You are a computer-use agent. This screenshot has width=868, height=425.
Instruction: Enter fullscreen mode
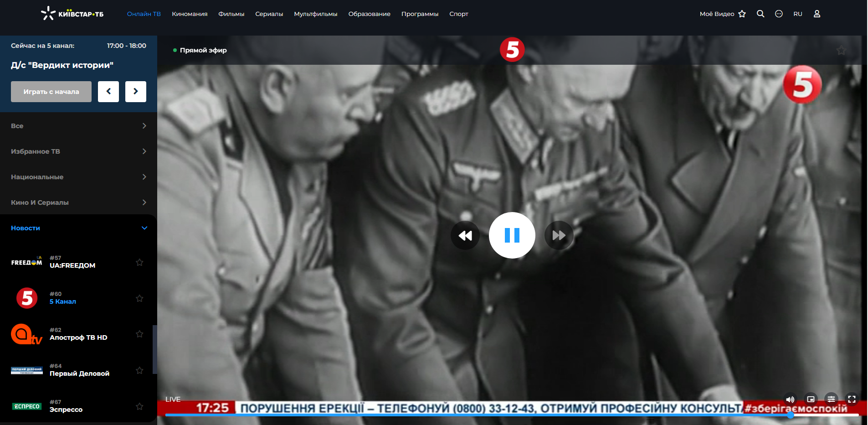tap(852, 399)
